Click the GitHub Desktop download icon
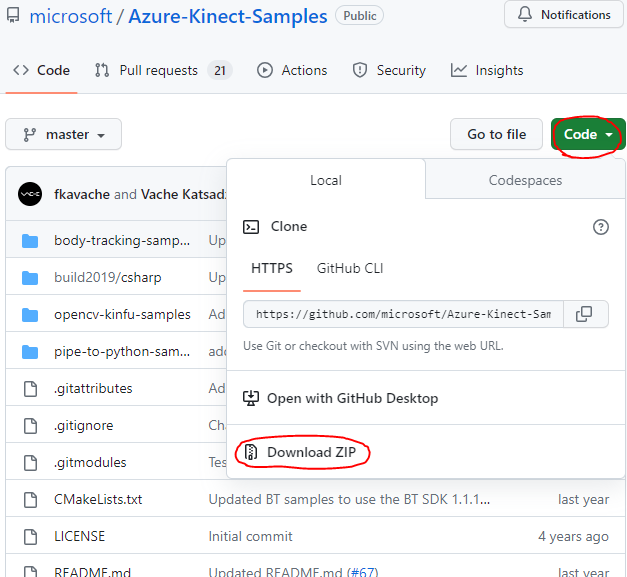627x577 pixels. pos(251,398)
